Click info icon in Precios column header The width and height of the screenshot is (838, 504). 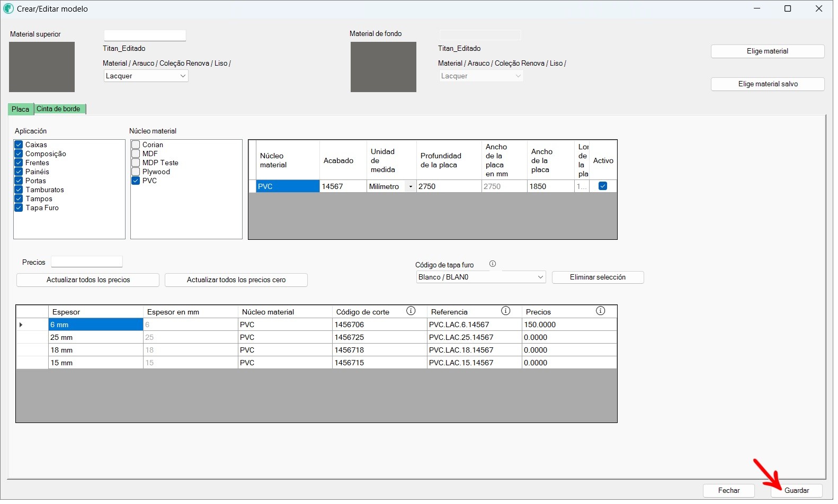(600, 311)
